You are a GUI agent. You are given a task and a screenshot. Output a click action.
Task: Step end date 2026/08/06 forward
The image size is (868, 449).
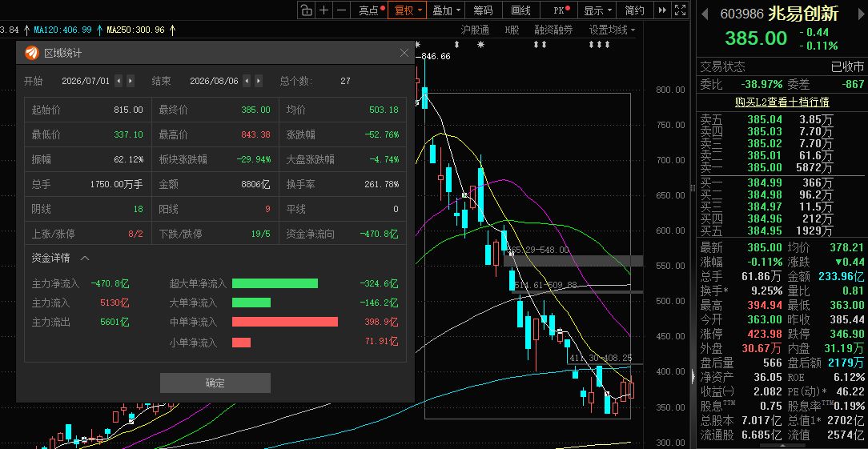pyautogui.click(x=259, y=81)
